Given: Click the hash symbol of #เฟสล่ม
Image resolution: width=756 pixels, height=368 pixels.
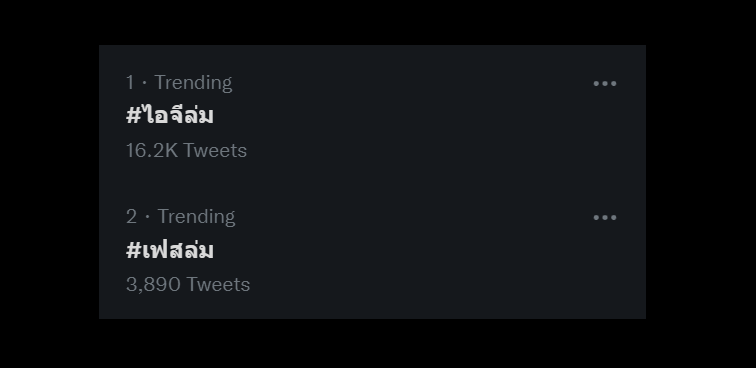Looking at the screenshot, I should pos(133,250).
